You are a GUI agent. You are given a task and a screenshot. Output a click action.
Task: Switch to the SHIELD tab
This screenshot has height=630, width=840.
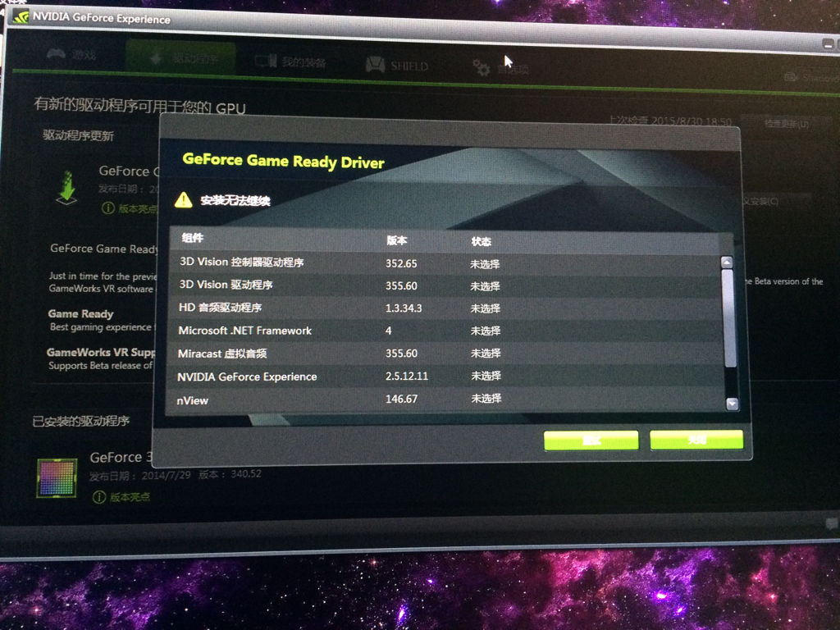(x=397, y=66)
